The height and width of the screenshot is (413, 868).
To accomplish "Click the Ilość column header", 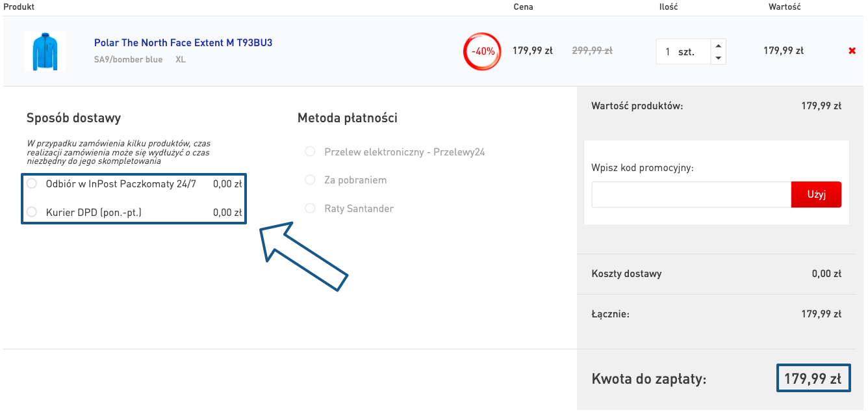I will click(669, 7).
